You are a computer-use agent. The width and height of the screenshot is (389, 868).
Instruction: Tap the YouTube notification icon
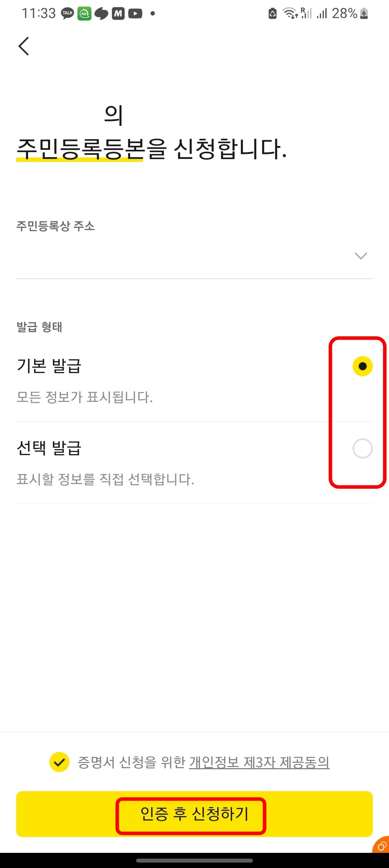(x=135, y=14)
